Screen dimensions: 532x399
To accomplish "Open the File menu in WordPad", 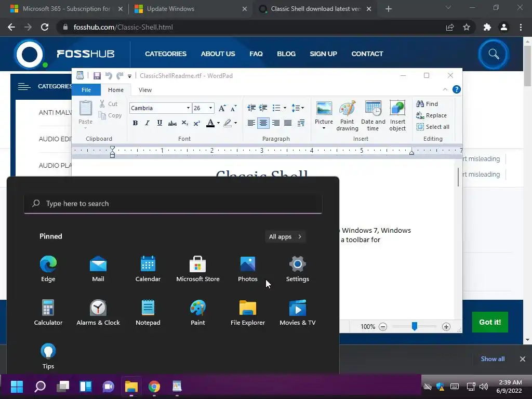I will 86,90.
